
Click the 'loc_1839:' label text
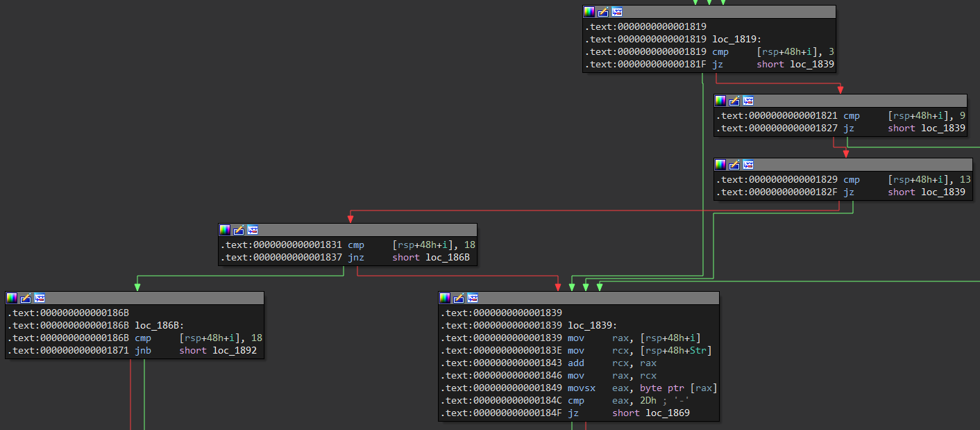click(593, 326)
